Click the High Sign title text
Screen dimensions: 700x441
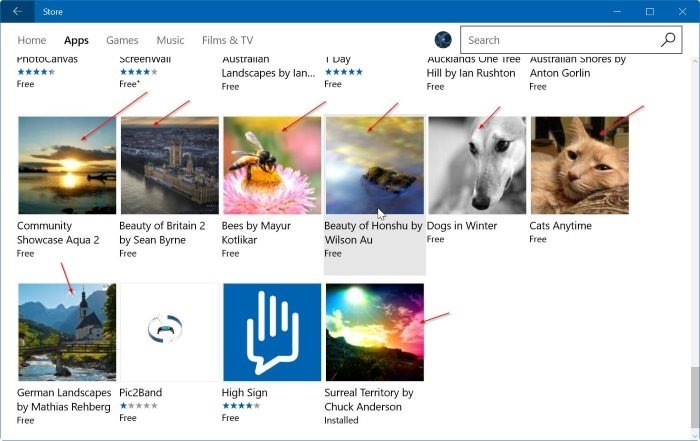(x=245, y=393)
